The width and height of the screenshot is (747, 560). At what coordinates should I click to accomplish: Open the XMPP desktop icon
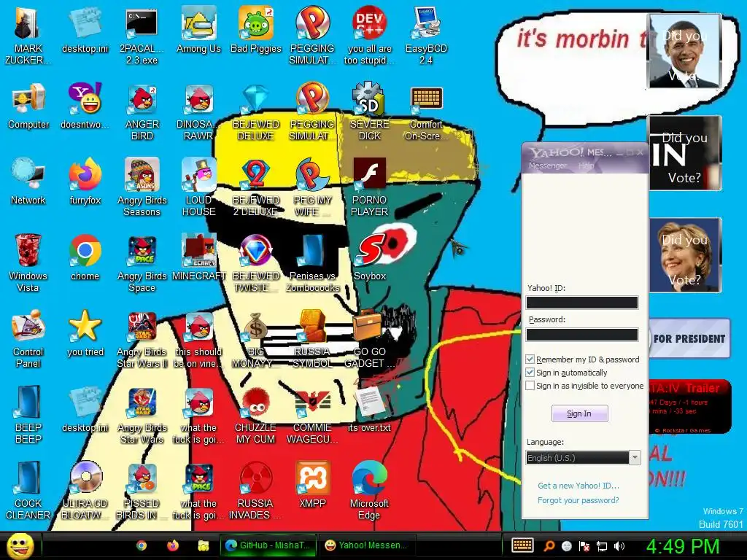click(x=312, y=485)
